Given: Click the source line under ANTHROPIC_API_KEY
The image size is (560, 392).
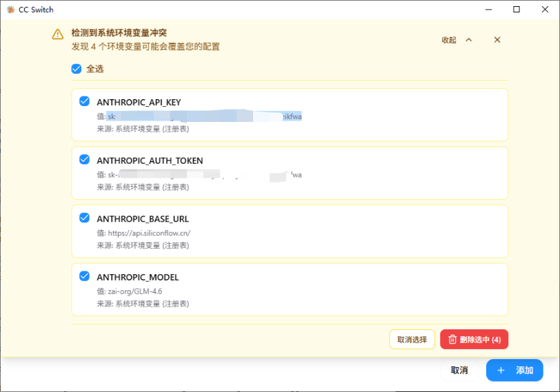Looking at the screenshot, I should pyautogui.click(x=143, y=129).
